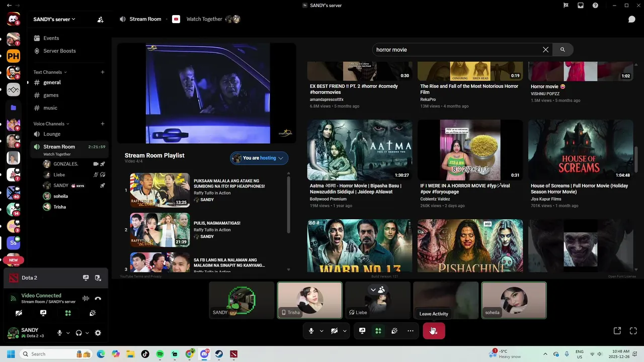This screenshot has width=644, height=362.
Task: Open the PH server icon in the server rail
Action: [x=13, y=56]
